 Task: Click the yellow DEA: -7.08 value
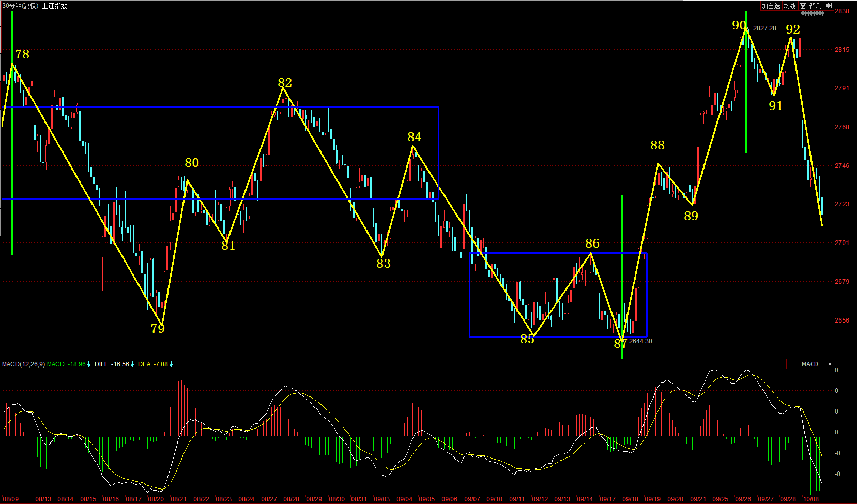point(153,364)
